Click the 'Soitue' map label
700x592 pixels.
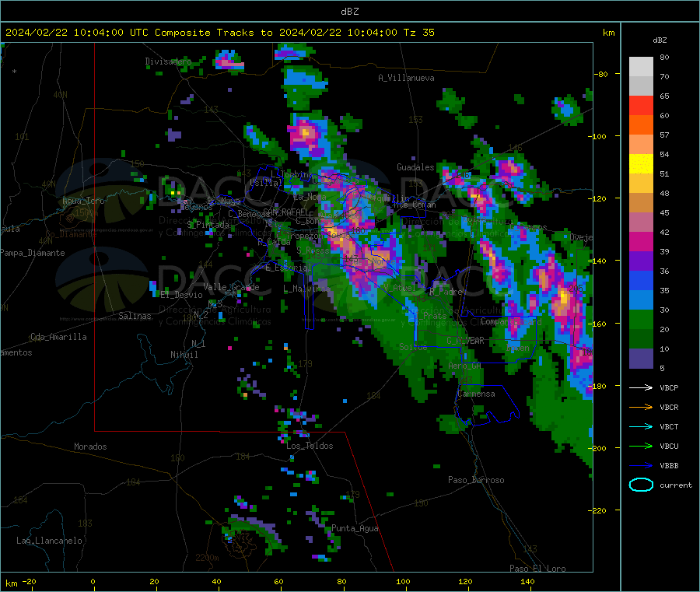pyautogui.click(x=413, y=346)
